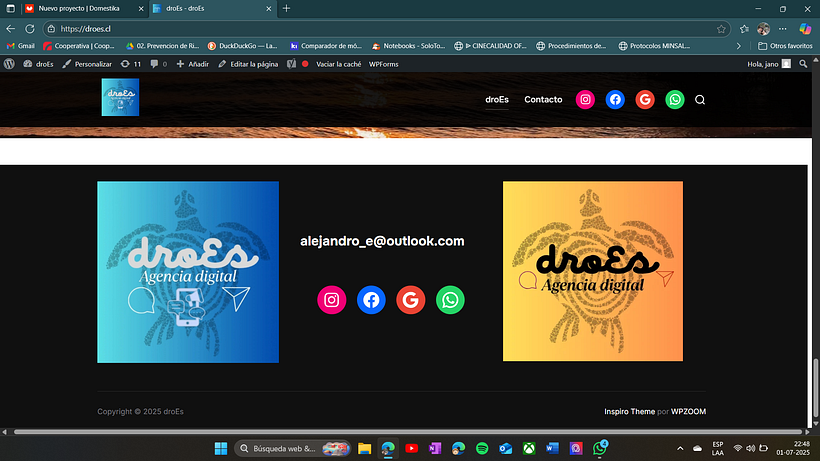Open the footer Facebook circle icon

point(371,299)
